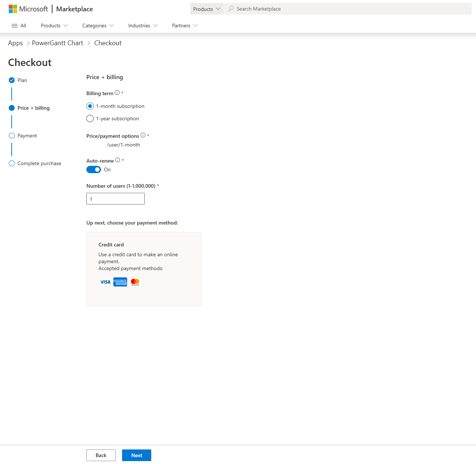This screenshot has height=464, width=476.
Task: Click the American Express card icon
Action: (120, 282)
